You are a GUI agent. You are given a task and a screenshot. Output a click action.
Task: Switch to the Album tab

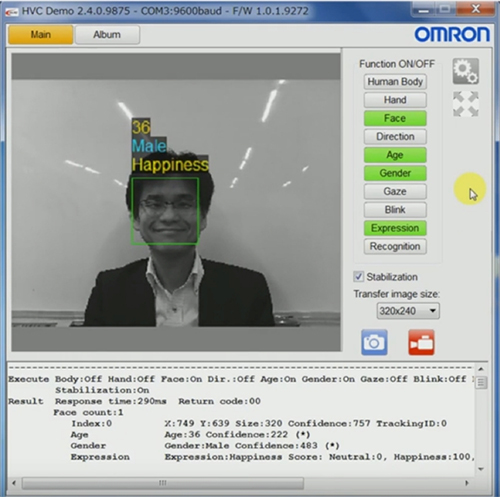tap(107, 35)
